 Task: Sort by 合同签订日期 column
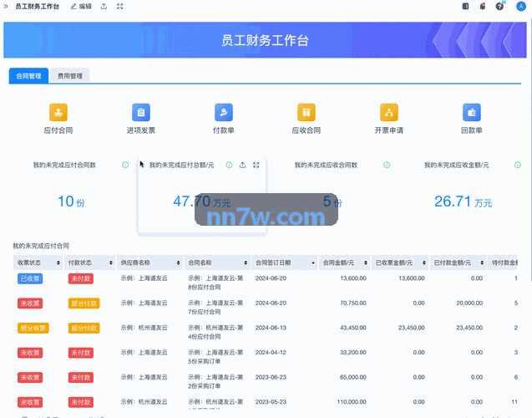(313, 263)
